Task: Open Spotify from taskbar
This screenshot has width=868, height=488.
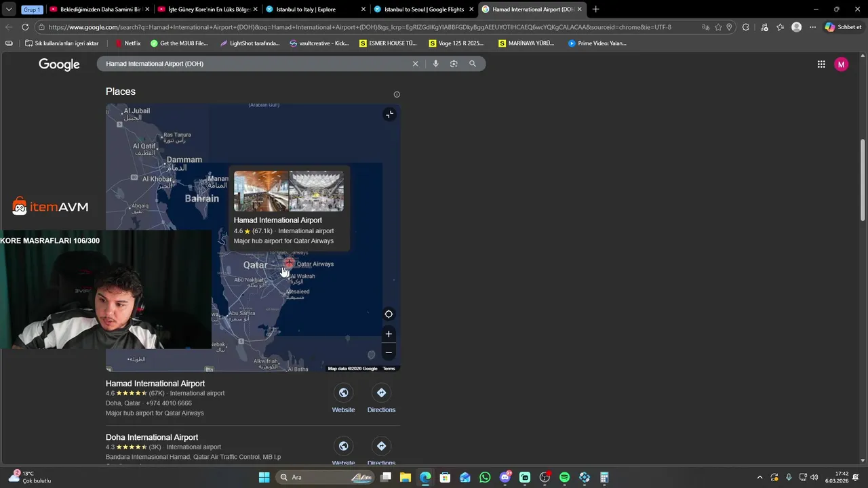Action: (565, 477)
